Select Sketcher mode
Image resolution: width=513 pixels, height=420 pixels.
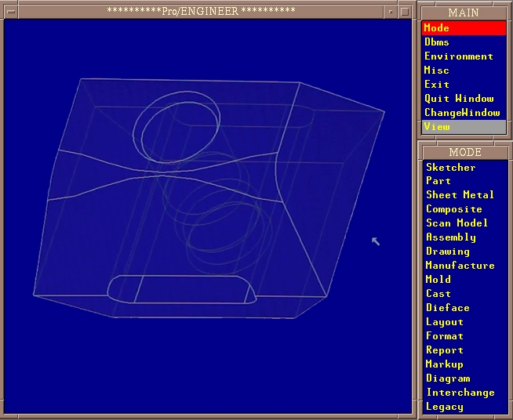(x=465, y=168)
